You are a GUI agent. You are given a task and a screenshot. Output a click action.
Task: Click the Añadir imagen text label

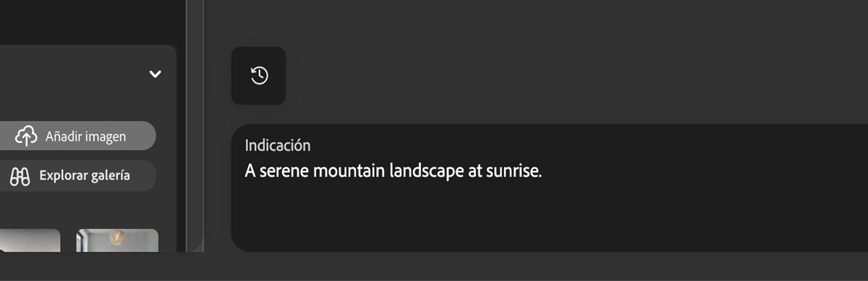coord(85,136)
